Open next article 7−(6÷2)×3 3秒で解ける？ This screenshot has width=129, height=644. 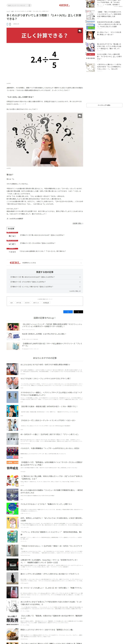43,251
